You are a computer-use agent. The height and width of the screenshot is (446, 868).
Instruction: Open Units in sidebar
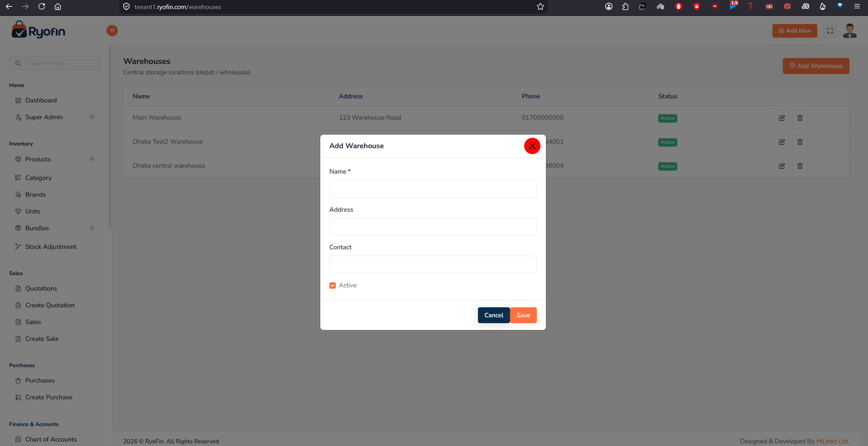point(33,211)
